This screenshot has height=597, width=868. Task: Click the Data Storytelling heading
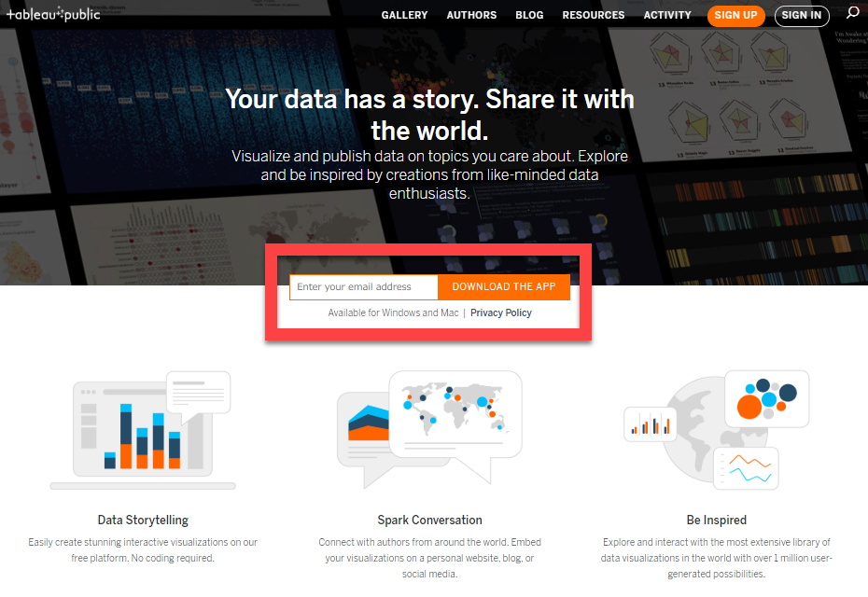tap(143, 521)
